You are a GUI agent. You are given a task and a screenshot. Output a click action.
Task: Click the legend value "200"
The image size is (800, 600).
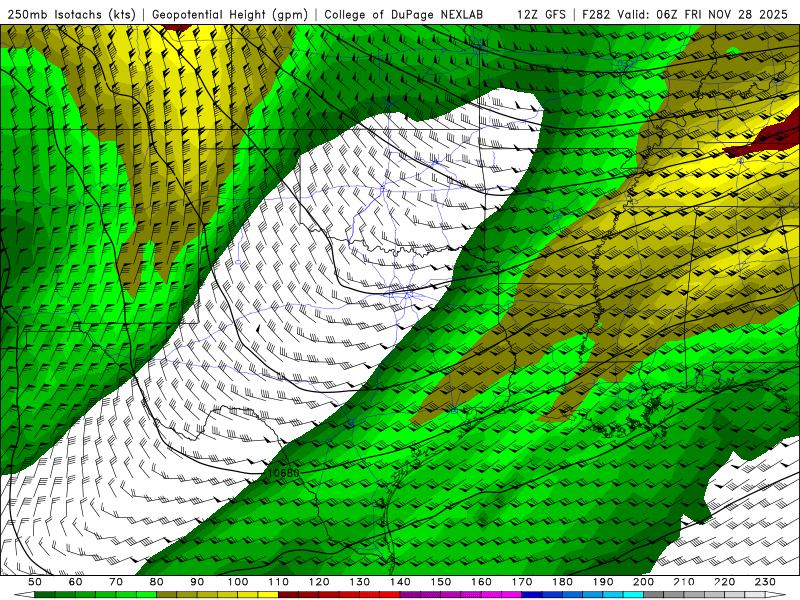[643, 582]
